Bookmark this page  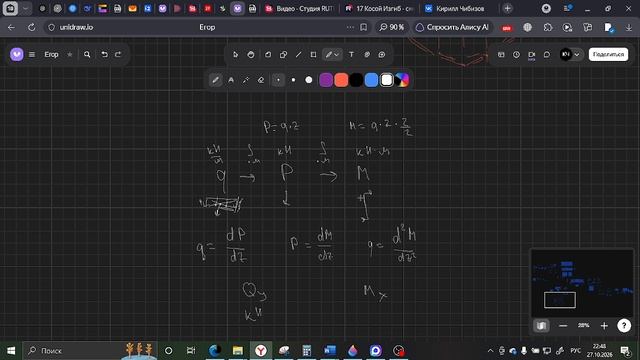pos(363,27)
